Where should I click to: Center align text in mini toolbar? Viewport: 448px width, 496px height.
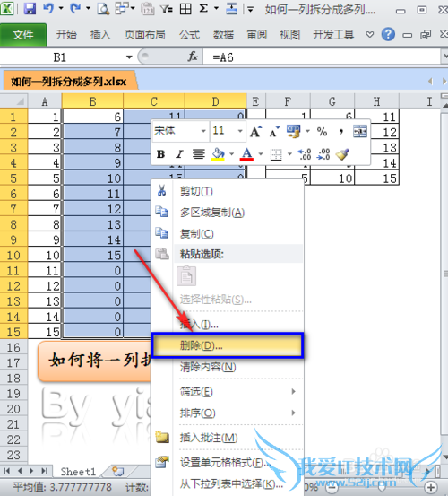click(x=198, y=154)
